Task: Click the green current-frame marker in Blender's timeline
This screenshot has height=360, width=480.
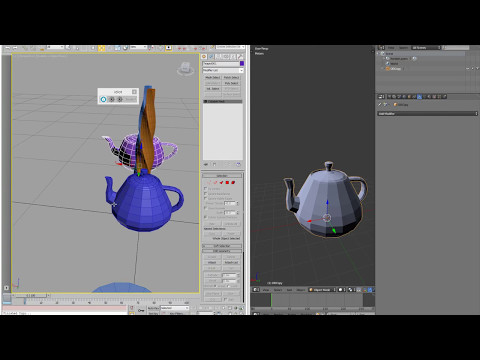Action: (271, 301)
